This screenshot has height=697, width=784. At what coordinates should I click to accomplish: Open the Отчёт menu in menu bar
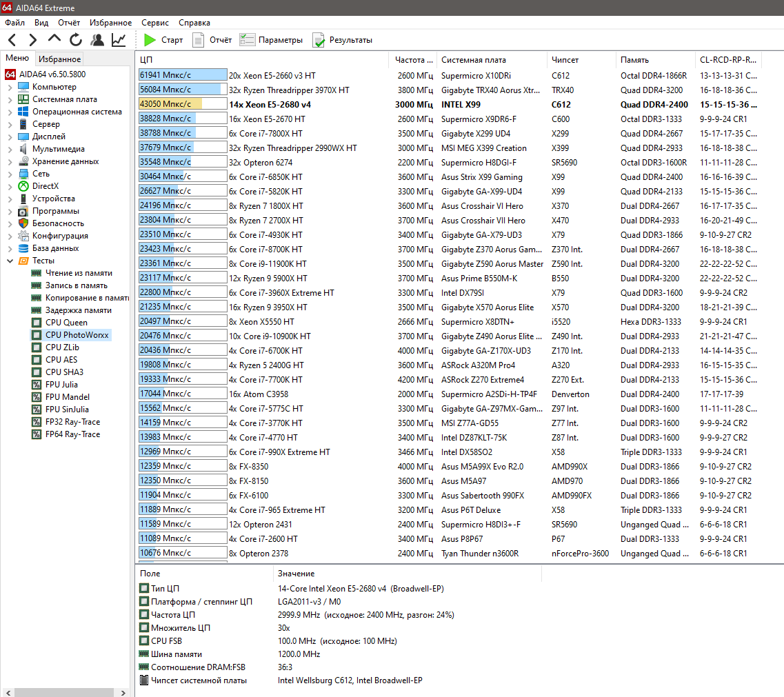pyautogui.click(x=69, y=23)
